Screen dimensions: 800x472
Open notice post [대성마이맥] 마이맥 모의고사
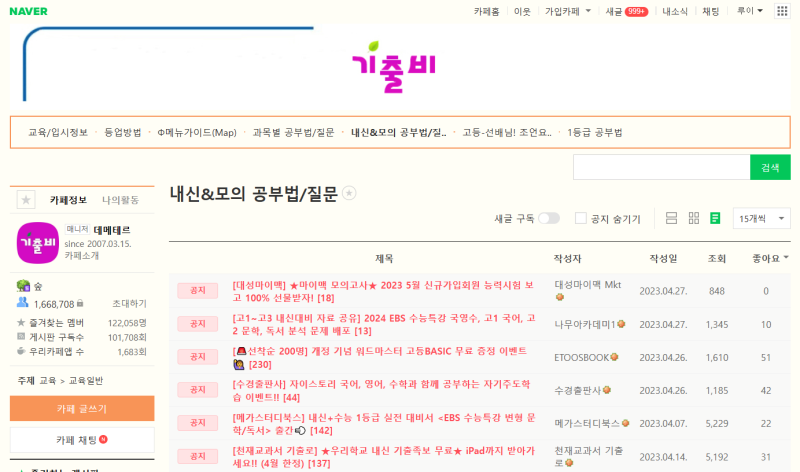tap(383, 291)
